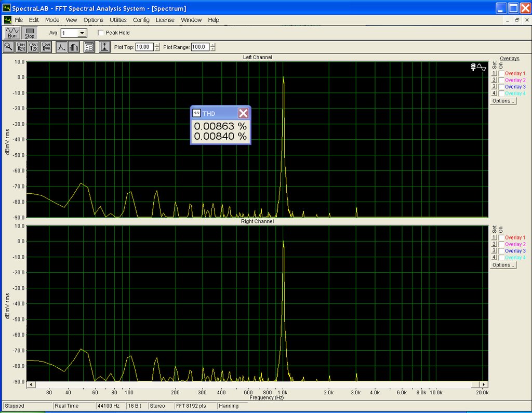Open the Config menu
This screenshot has width=532, height=413.
[141, 20]
